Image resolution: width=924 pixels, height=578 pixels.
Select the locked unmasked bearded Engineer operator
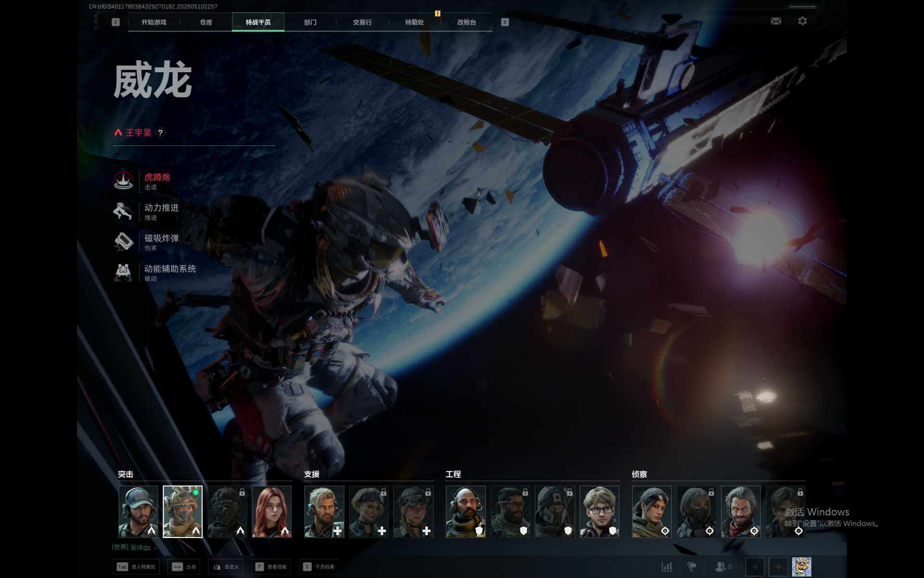511,512
